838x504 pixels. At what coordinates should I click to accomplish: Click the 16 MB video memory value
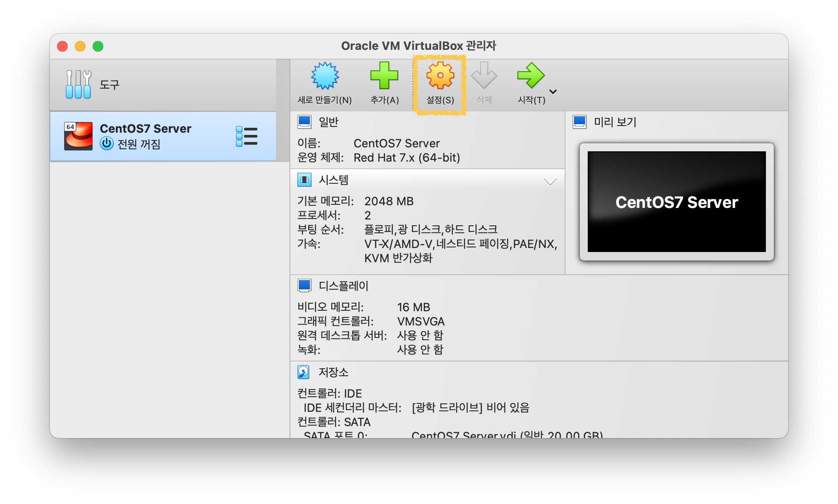[414, 307]
